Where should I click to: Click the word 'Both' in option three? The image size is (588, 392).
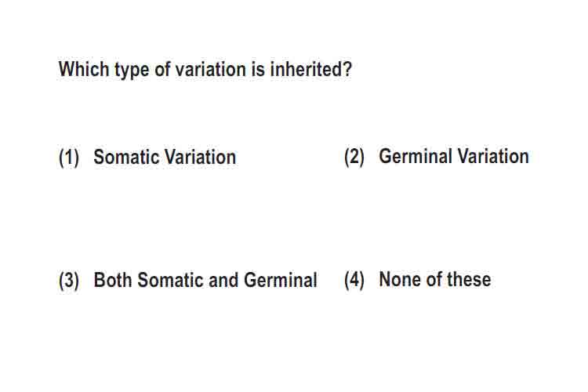(112, 280)
